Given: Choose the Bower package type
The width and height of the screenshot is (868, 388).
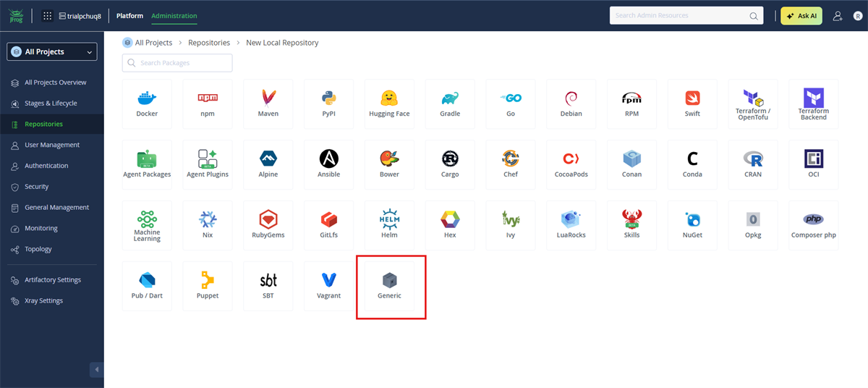Looking at the screenshot, I should click(389, 165).
